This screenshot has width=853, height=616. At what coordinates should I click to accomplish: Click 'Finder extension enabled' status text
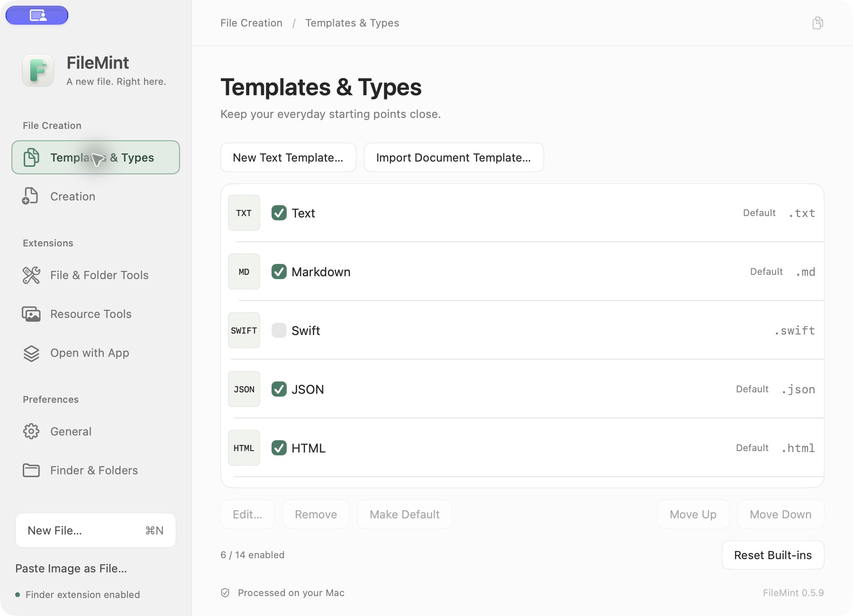[x=83, y=595]
